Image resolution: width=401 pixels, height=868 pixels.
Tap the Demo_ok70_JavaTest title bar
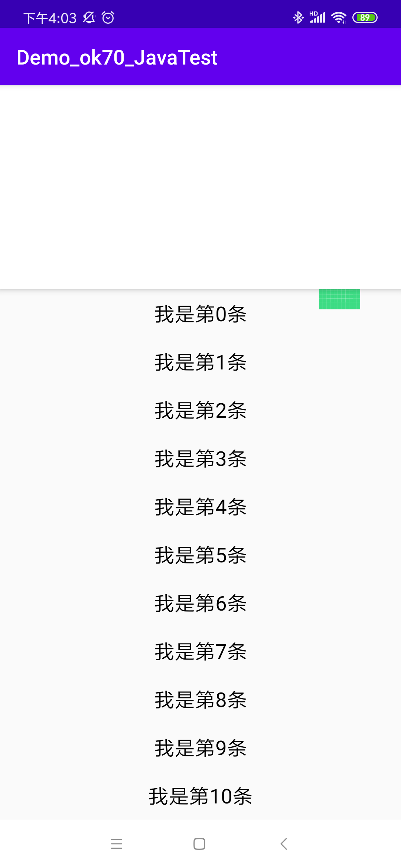(117, 57)
